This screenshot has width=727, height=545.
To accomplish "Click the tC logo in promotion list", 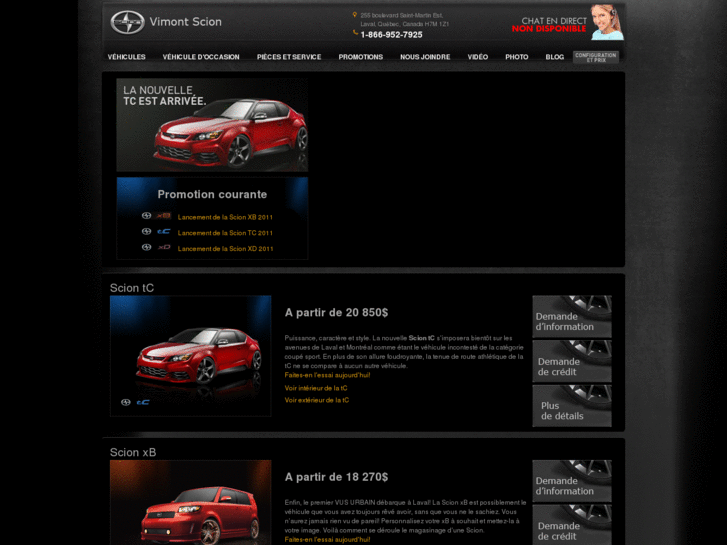I will pos(163,232).
